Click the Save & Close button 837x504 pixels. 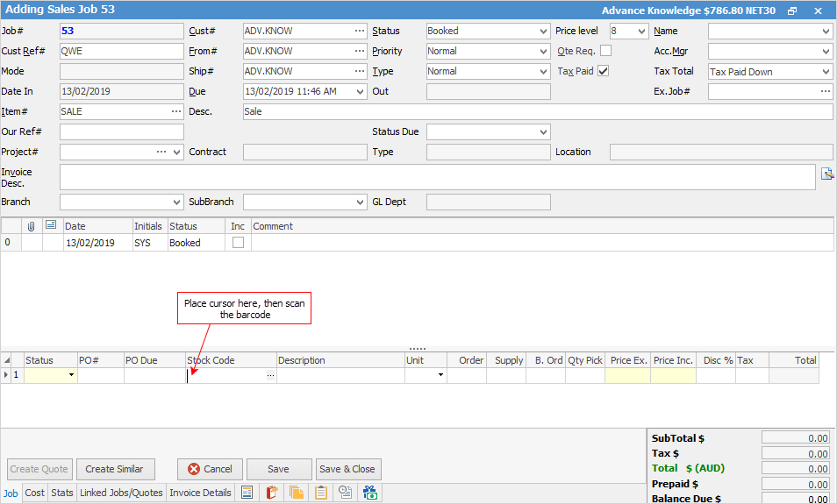click(348, 469)
